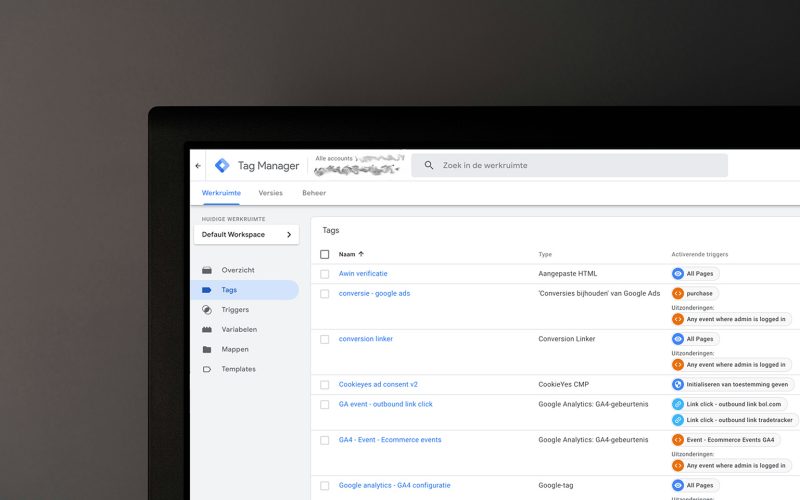The width and height of the screenshot is (800, 500).
Task: Switch to the Werkruimte tab
Action: pos(221,193)
